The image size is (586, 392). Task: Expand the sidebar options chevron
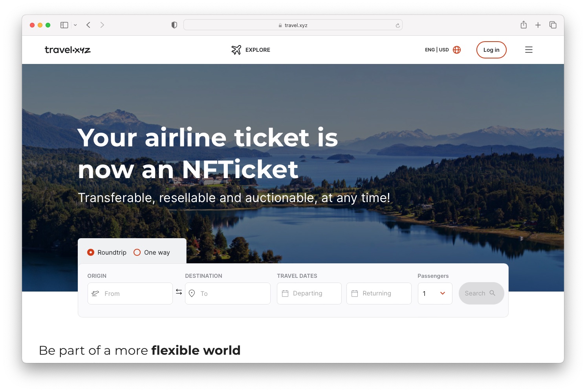(75, 25)
